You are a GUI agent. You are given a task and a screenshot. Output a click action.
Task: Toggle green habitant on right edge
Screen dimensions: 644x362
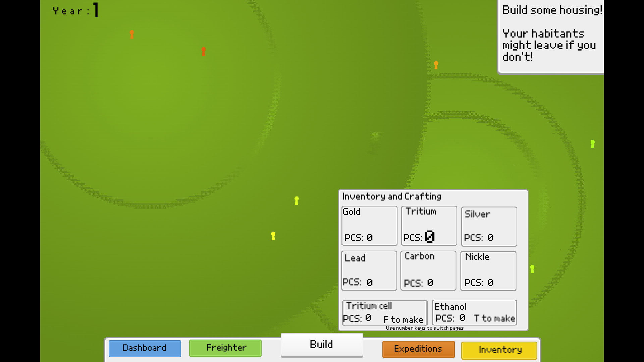[x=592, y=144]
